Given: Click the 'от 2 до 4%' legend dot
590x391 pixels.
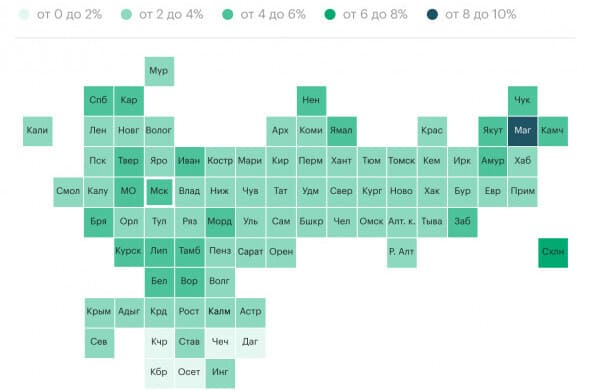Looking at the screenshot, I should (x=126, y=15).
